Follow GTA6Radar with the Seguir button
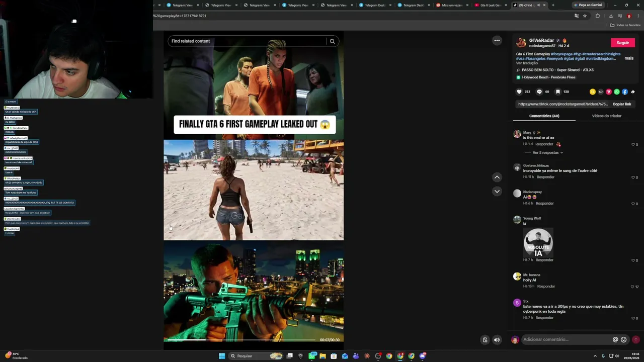 pos(623,43)
